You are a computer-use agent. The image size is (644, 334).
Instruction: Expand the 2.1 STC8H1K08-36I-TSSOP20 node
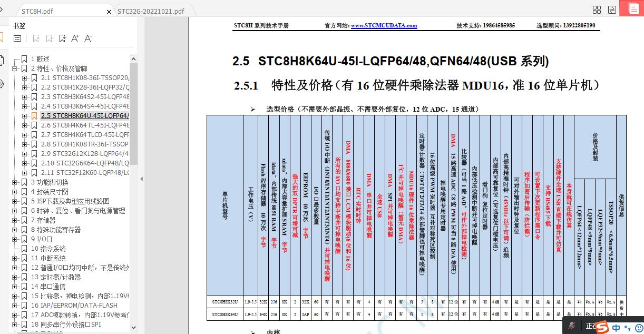pos(24,78)
